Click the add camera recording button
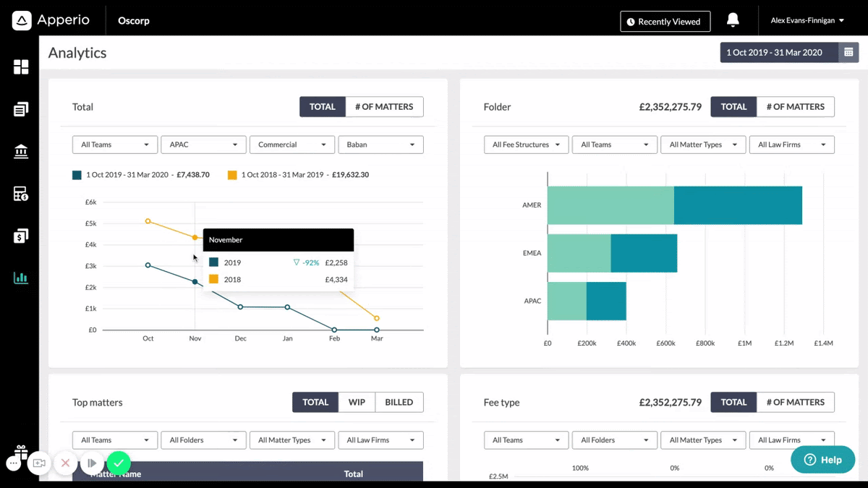The image size is (868, 488). pyautogui.click(x=39, y=463)
